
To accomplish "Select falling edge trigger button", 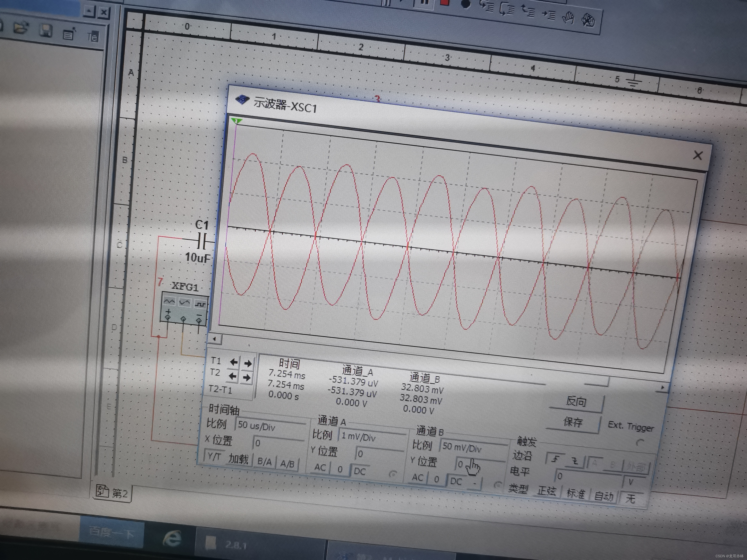I will point(575,461).
